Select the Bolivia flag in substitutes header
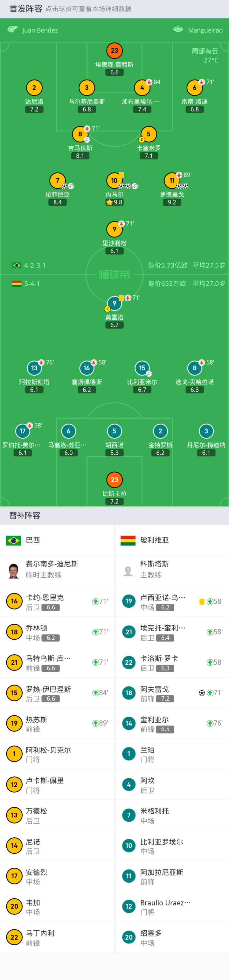The width and height of the screenshot is (229, 980). (x=128, y=540)
